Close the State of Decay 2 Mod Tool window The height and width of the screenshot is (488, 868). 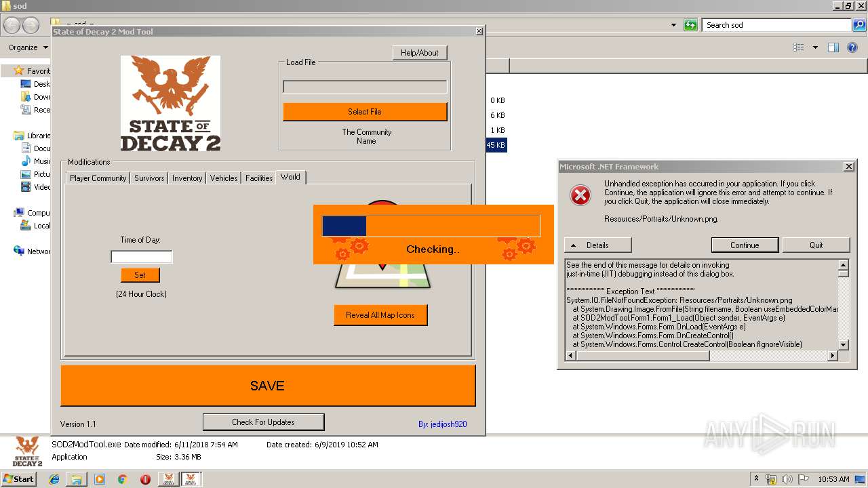click(x=479, y=31)
